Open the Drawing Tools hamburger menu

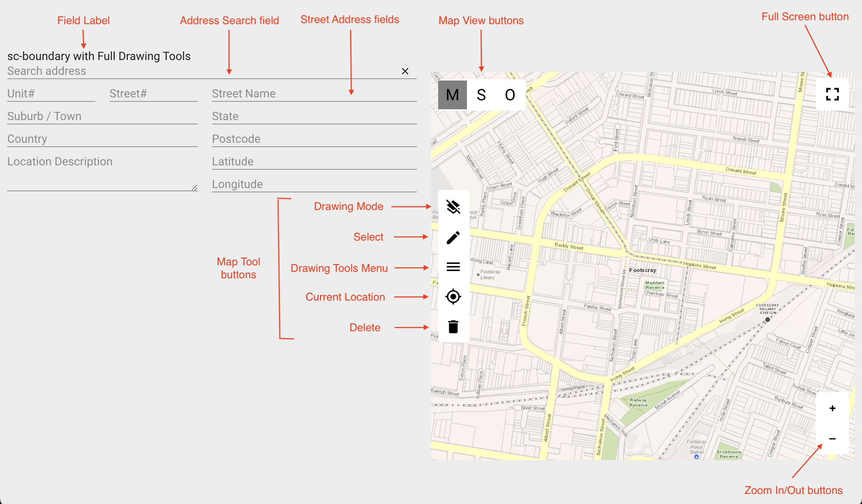(x=453, y=267)
